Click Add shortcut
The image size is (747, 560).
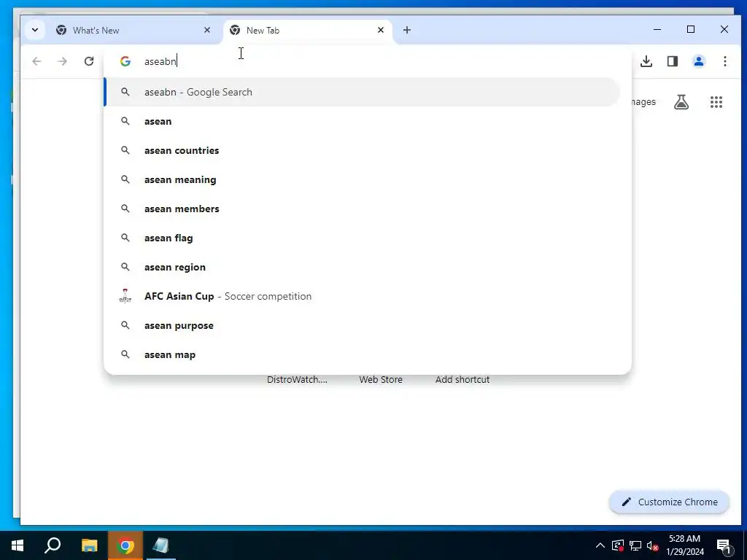(462, 379)
